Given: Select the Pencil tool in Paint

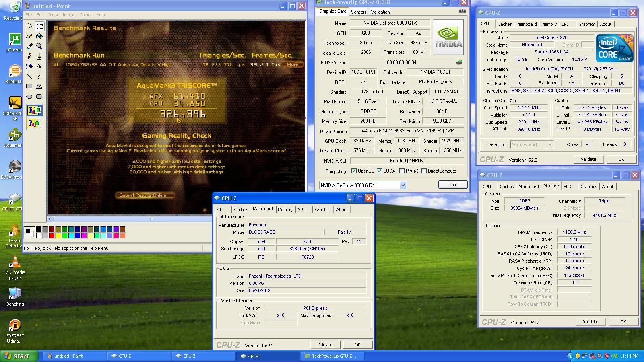Looking at the screenshot, I should coord(29,56).
